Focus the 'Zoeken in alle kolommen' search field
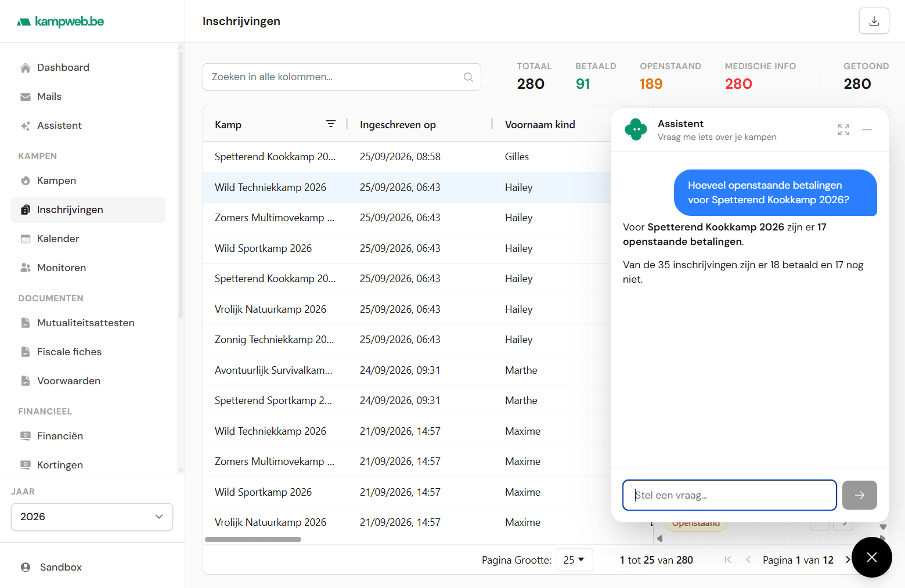Viewport: 905px width, 588px height. pos(341,77)
